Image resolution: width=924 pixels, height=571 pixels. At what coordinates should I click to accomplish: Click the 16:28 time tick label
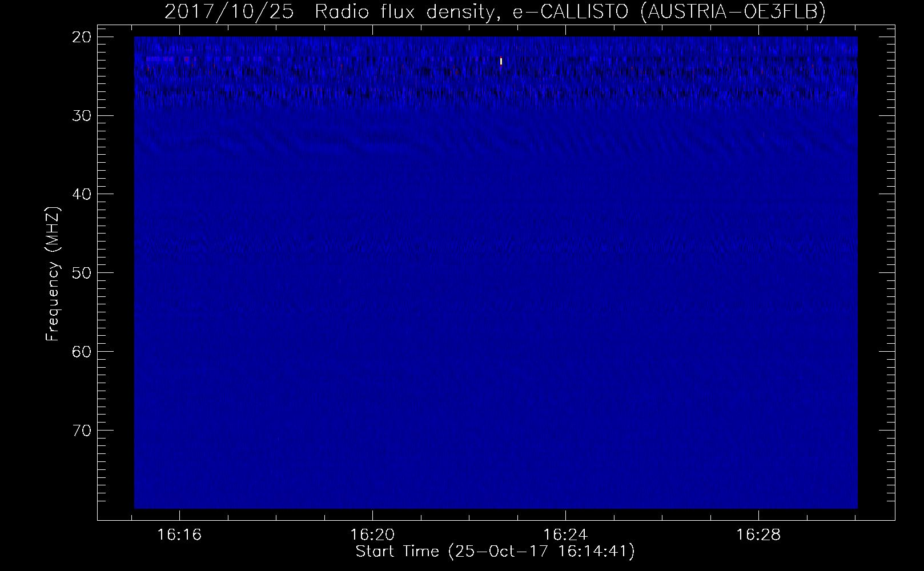758,535
